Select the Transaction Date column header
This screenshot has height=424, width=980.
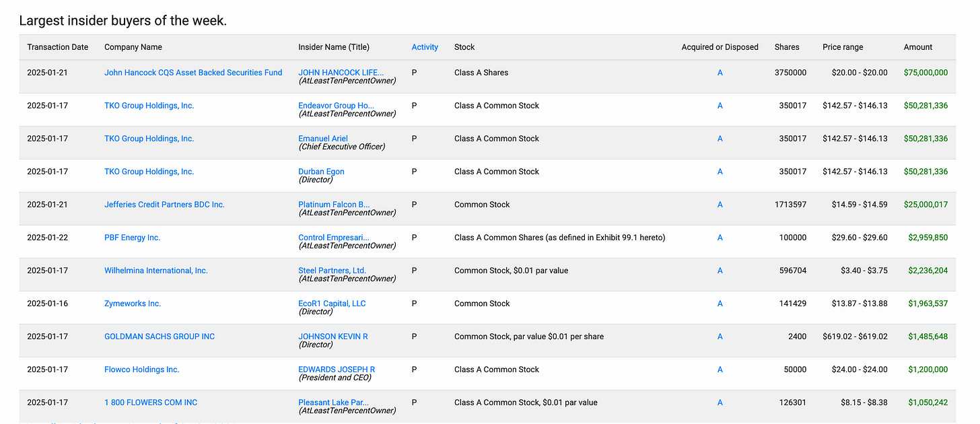(58, 47)
